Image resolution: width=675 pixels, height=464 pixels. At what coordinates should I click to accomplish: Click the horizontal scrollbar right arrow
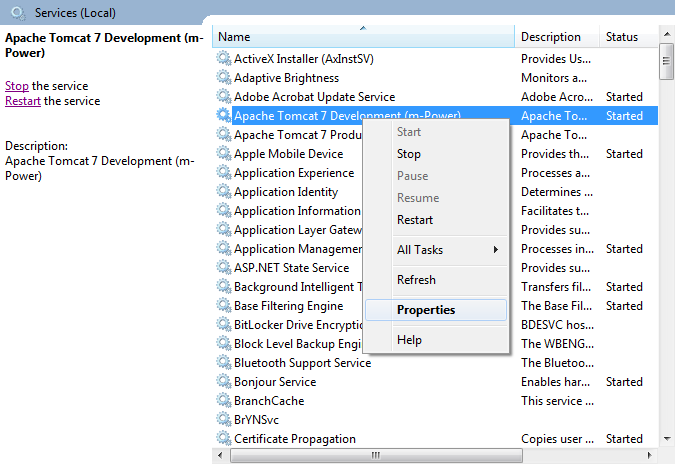(x=650, y=455)
